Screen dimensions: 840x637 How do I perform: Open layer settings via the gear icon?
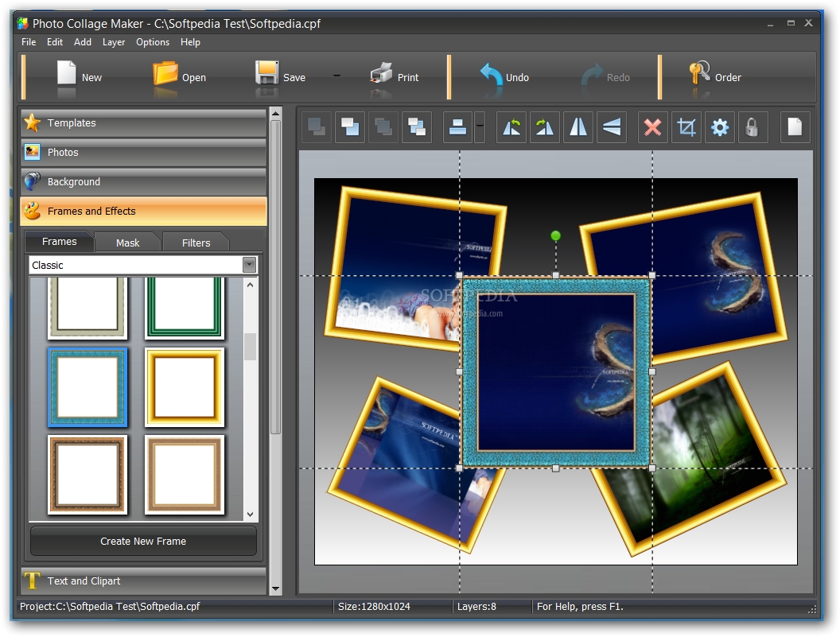click(x=719, y=127)
